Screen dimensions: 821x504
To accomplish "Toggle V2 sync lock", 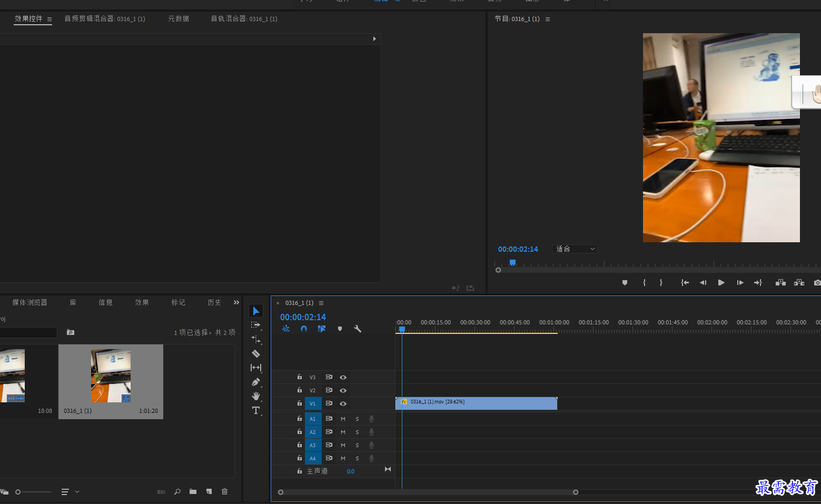I will (329, 390).
